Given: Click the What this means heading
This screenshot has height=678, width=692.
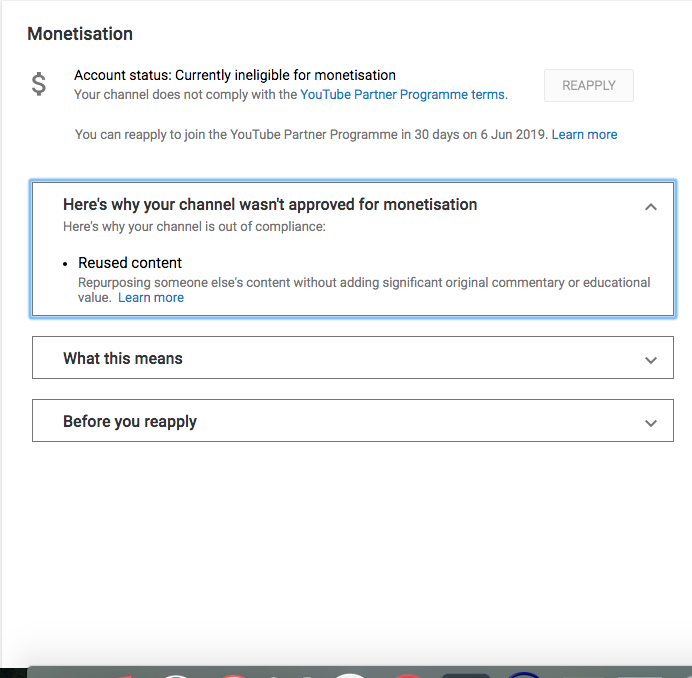Looking at the screenshot, I should click(123, 358).
